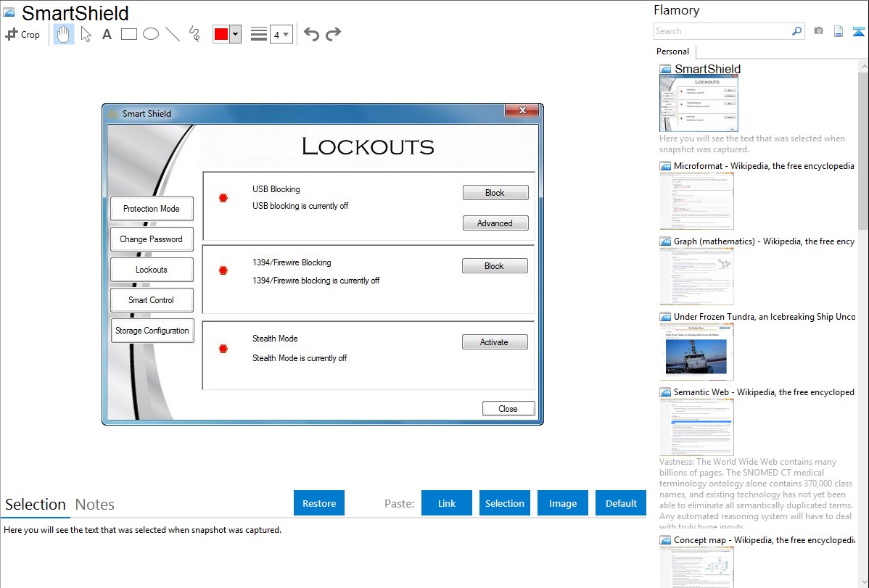Pick the text annotation tool

tap(107, 34)
